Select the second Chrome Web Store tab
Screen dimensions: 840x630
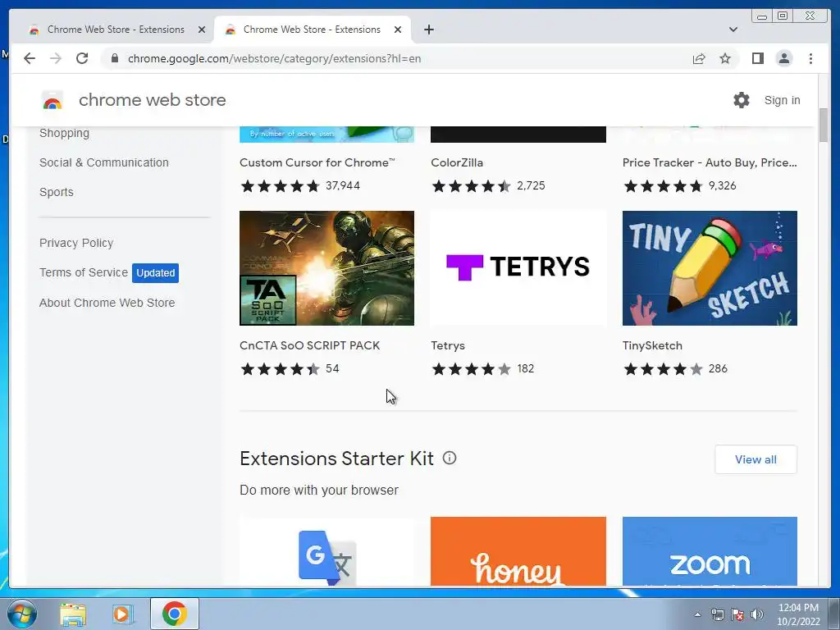312,30
